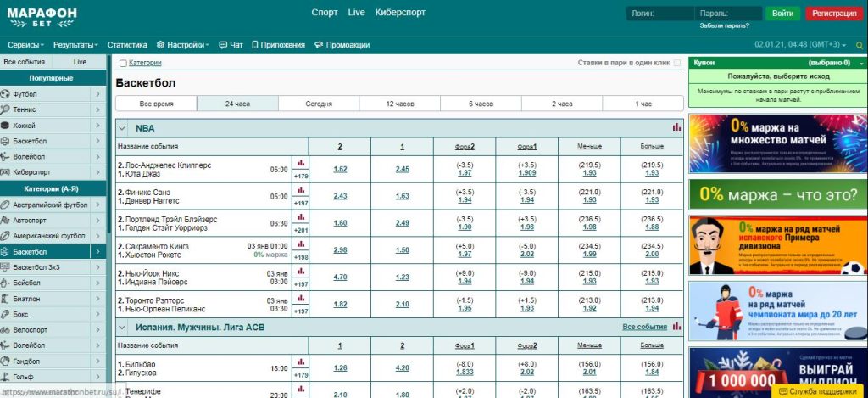The width and height of the screenshot is (868, 398).
Task: Collapse the NBA section chevron
Action: [122, 128]
